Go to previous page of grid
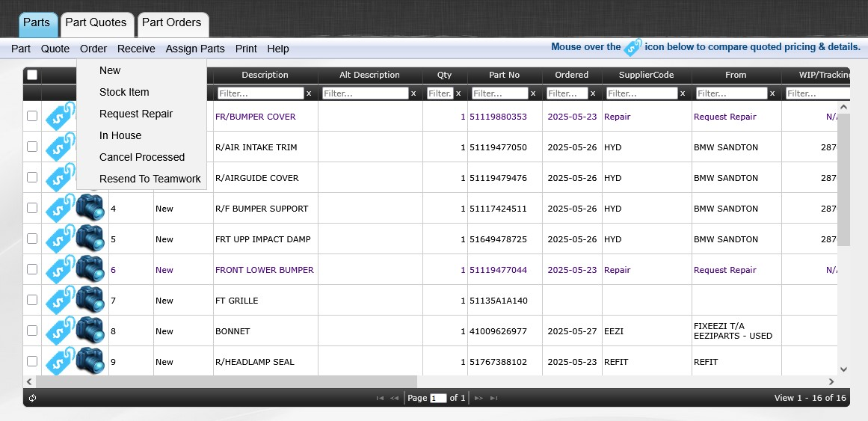868x421 pixels. 394,398
